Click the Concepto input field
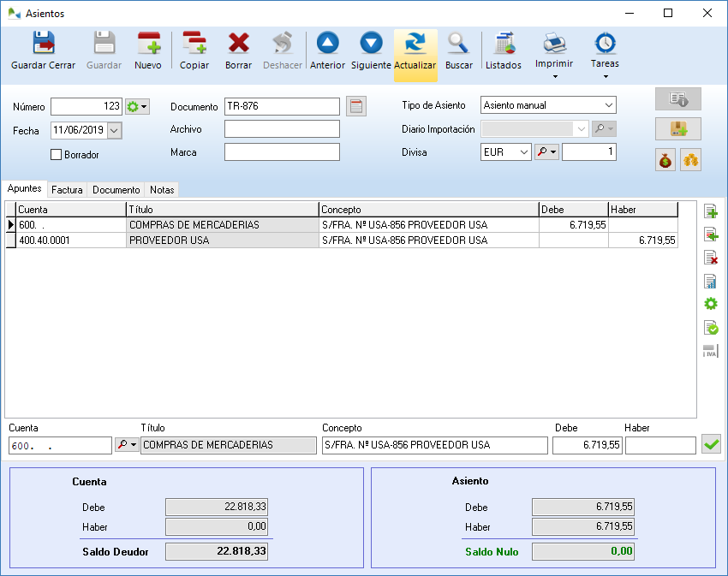Viewport: 728px width, 576px height. coord(434,445)
